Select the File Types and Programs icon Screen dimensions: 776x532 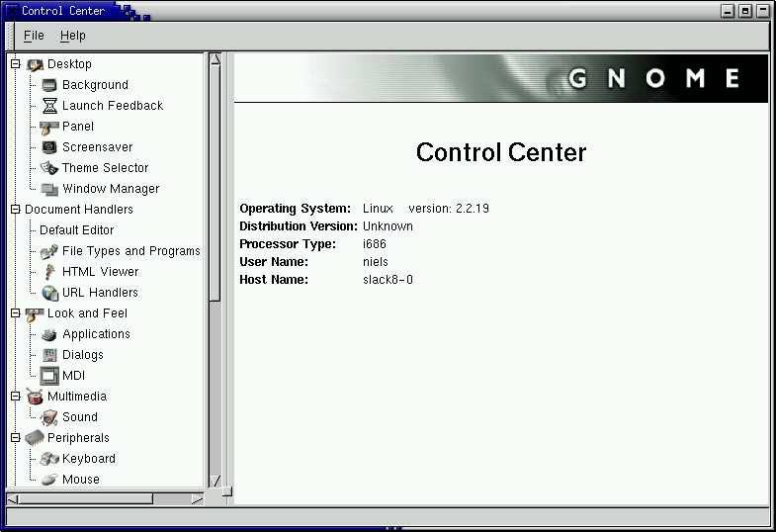(49, 251)
